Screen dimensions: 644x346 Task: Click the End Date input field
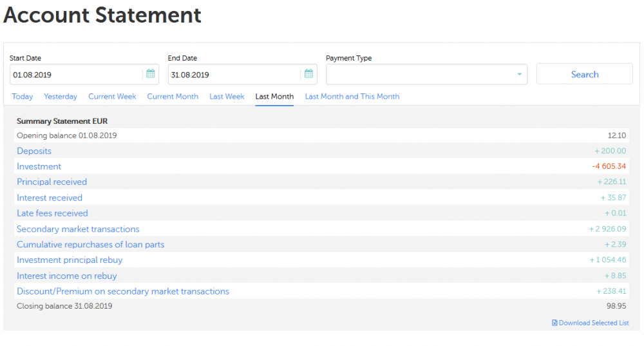click(234, 74)
